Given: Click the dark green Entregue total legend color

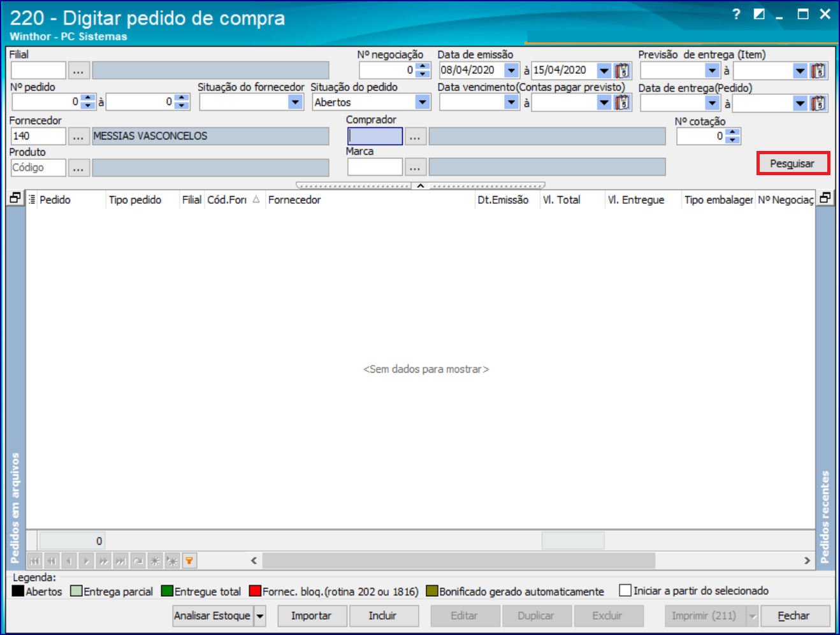Looking at the screenshot, I should coord(167,591).
